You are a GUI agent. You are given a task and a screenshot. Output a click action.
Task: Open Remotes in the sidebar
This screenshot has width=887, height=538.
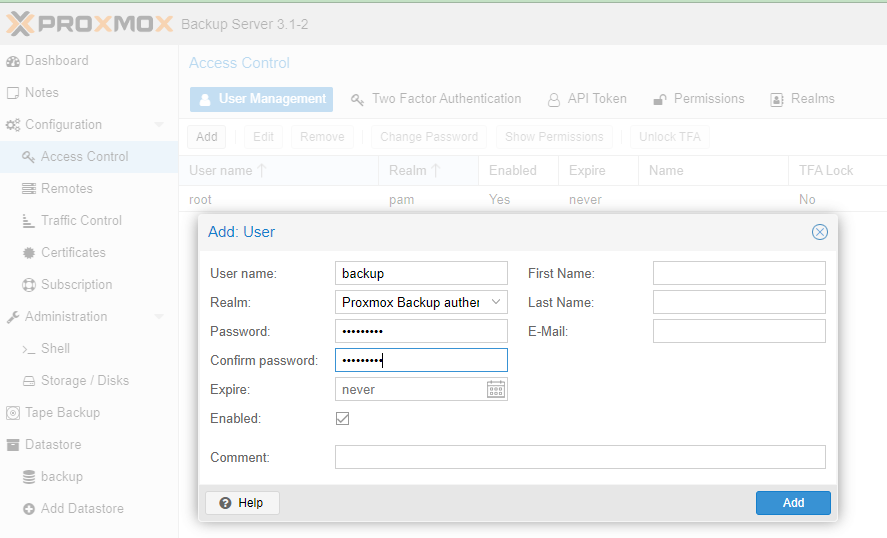point(67,188)
